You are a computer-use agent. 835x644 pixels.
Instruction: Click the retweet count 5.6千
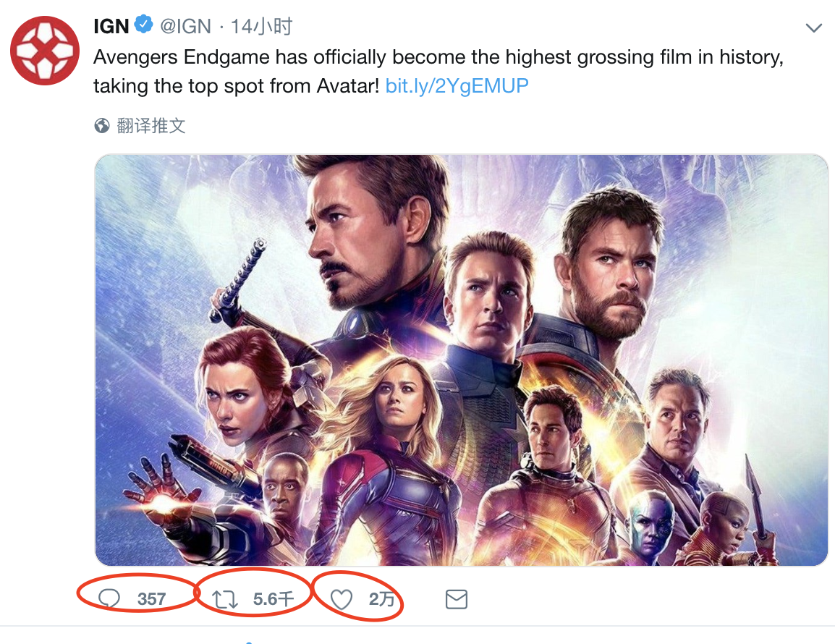pyautogui.click(x=274, y=599)
